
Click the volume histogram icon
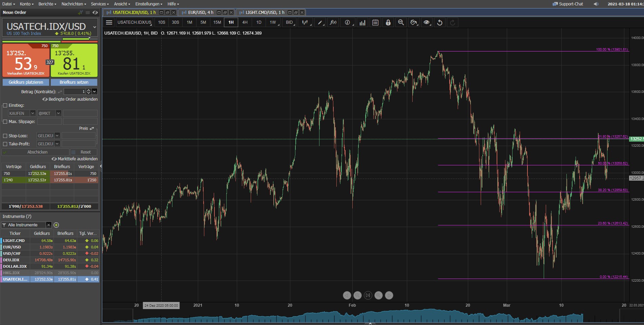coord(362,22)
